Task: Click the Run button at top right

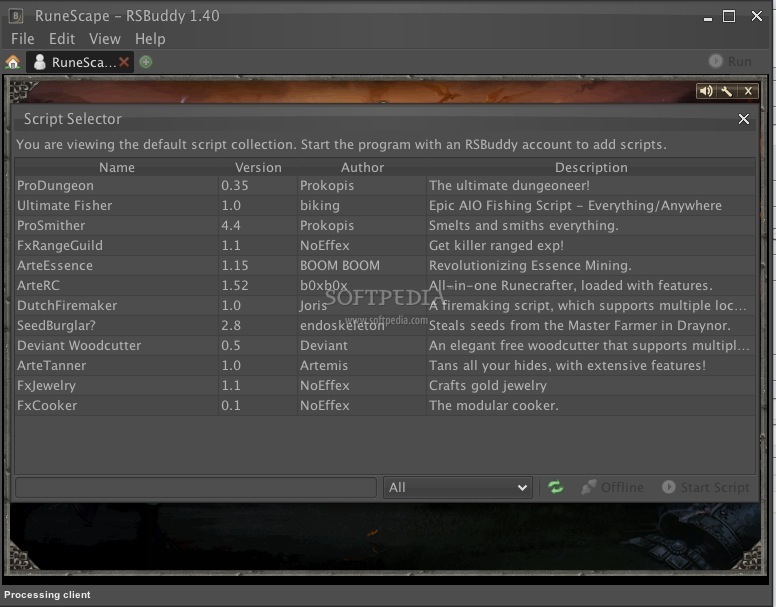Action: click(730, 61)
